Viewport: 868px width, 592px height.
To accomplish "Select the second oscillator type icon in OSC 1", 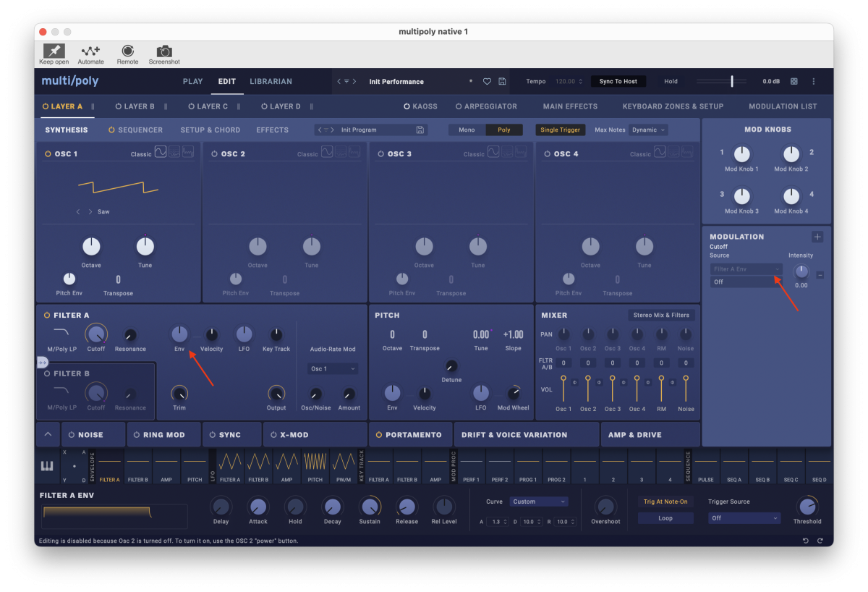I will point(174,152).
